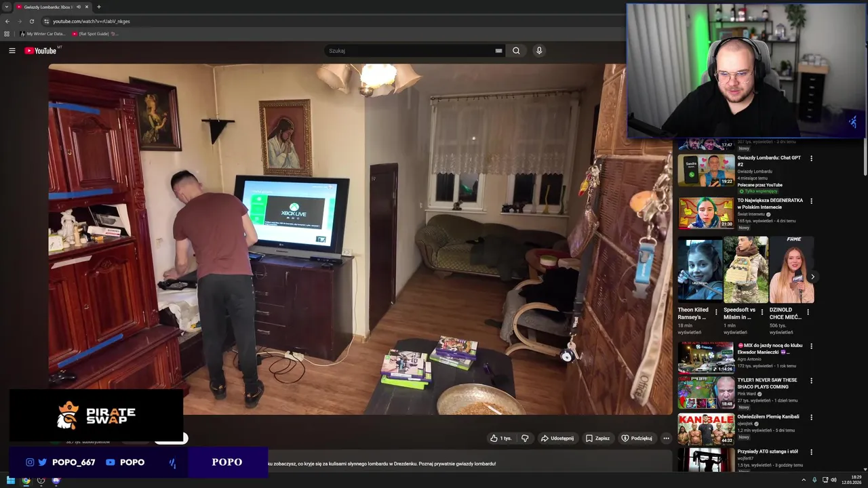The height and width of the screenshot is (488, 868).
Task: Open options for Odwiedziłem Plemię Kanibali video
Action: click(811, 418)
